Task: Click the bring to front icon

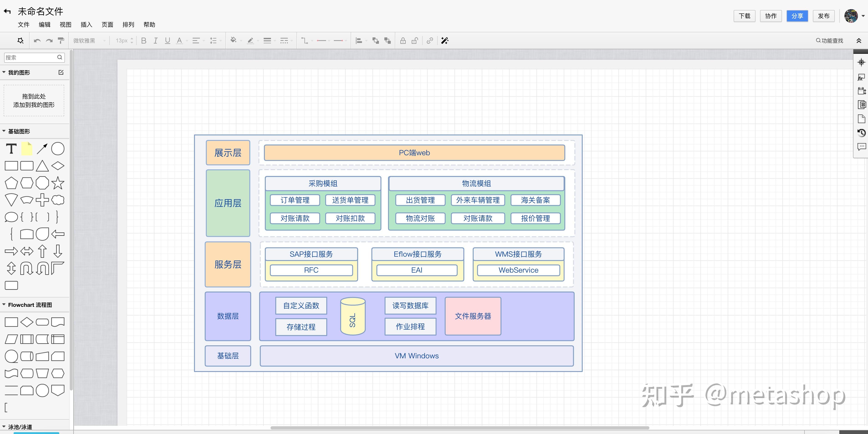Action: 375,41
